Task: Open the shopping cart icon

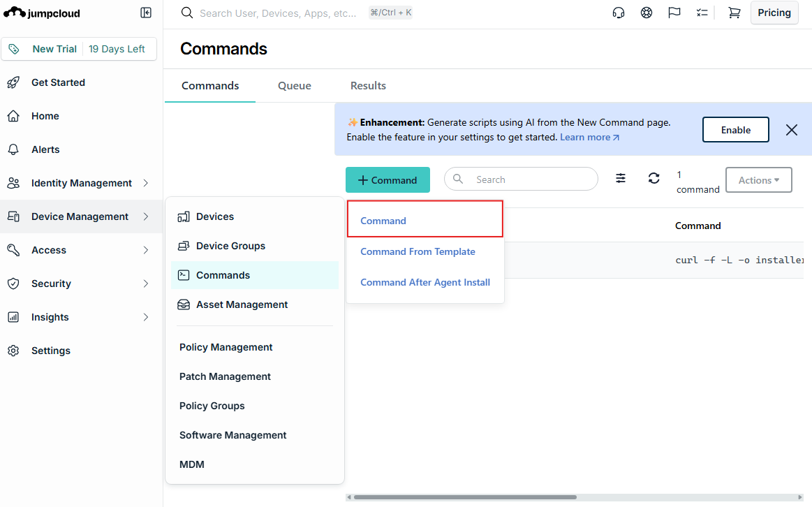Action: pyautogui.click(x=734, y=13)
